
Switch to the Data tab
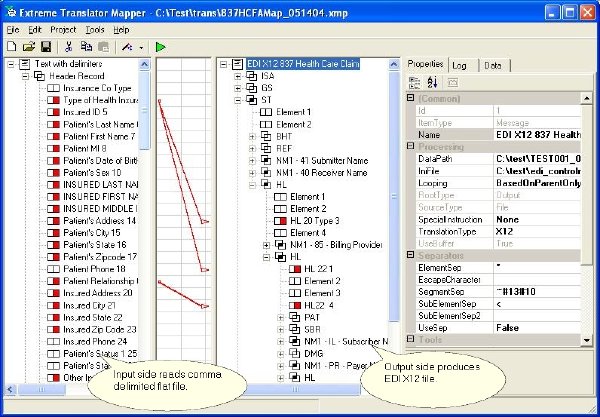click(493, 65)
